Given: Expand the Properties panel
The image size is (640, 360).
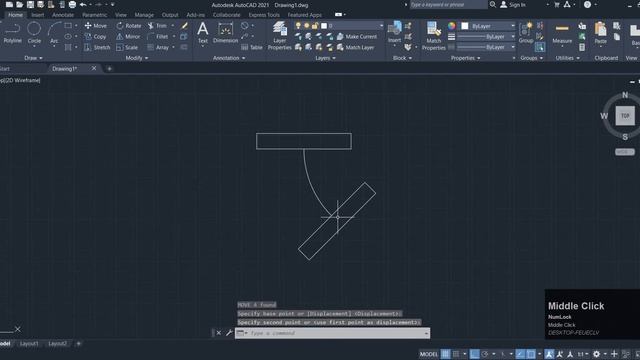Looking at the screenshot, I should 465,58.
